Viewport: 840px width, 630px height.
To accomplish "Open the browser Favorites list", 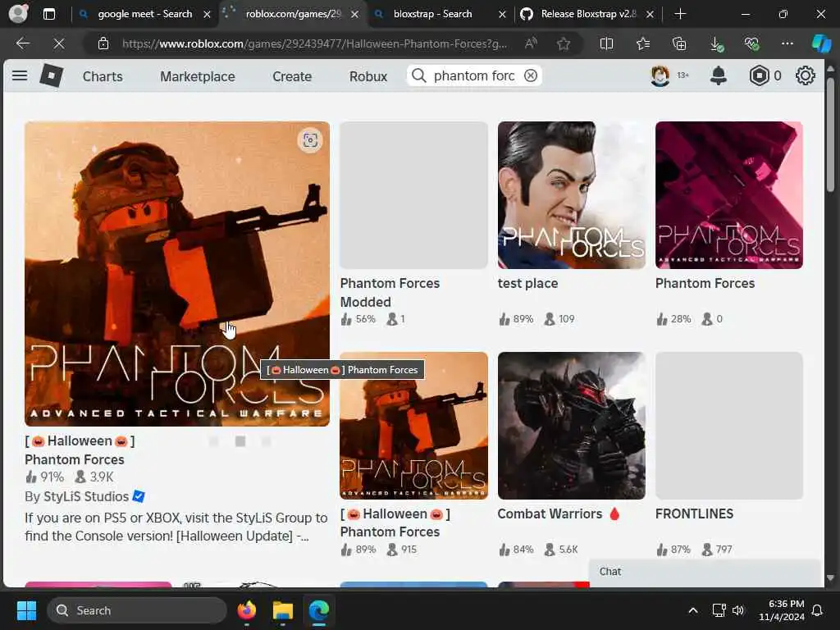I will click(643, 43).
